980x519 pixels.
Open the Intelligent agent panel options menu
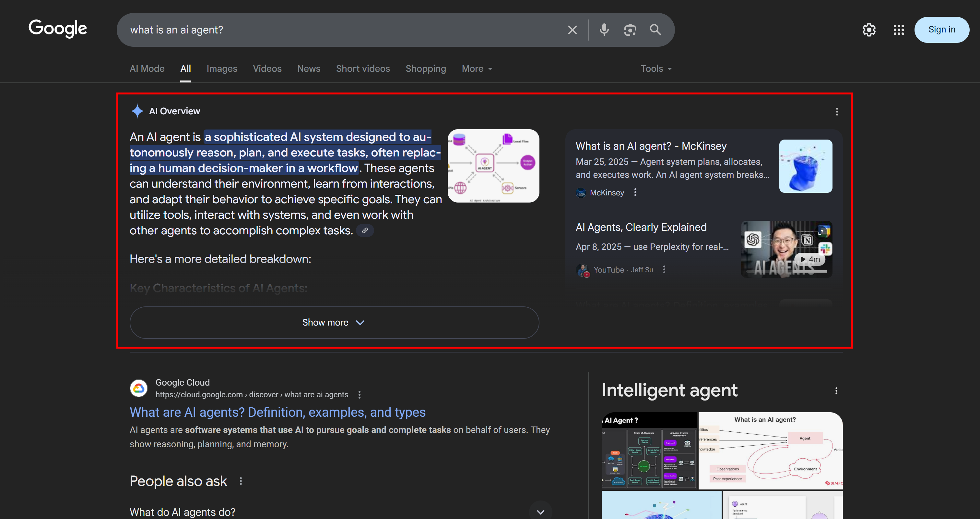836,391
